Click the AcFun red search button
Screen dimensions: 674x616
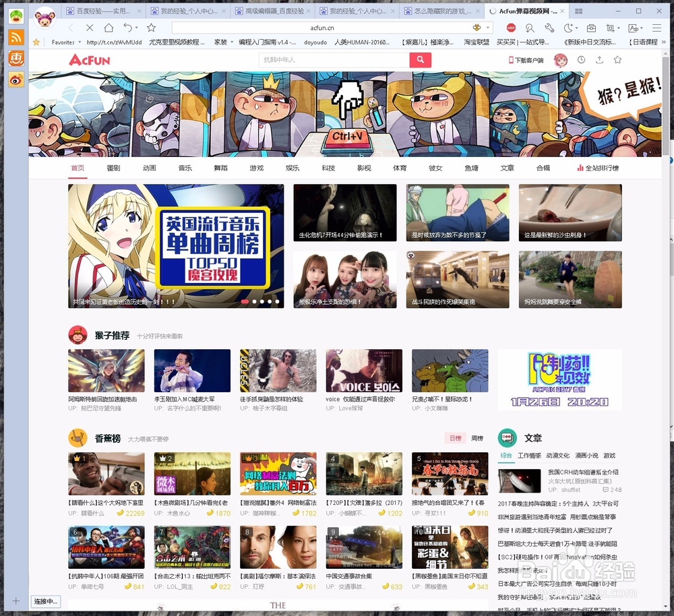pos(421,60)
